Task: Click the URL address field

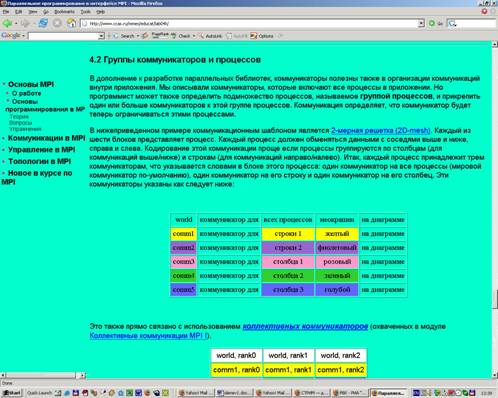Action: [249, 23]
